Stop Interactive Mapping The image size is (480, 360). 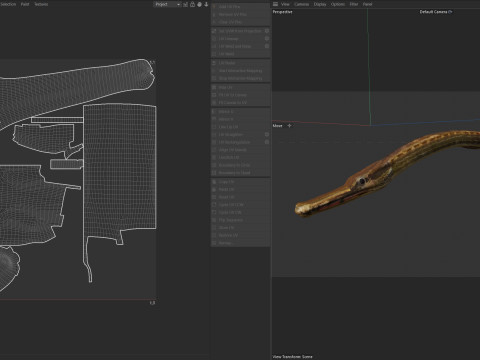pyautogui.click(x=240, y=78)
